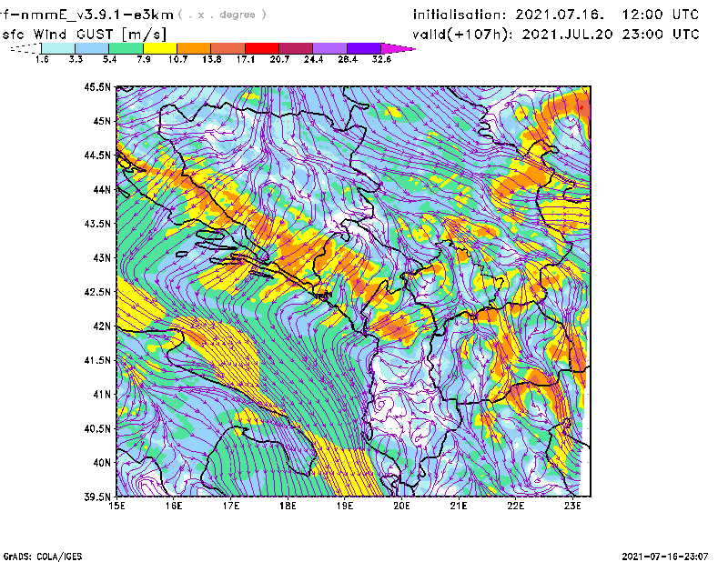Click the grey '( . x . degree )' text
Image resolution: width=728 pixels, height=562 pixels.
[222, 15]
